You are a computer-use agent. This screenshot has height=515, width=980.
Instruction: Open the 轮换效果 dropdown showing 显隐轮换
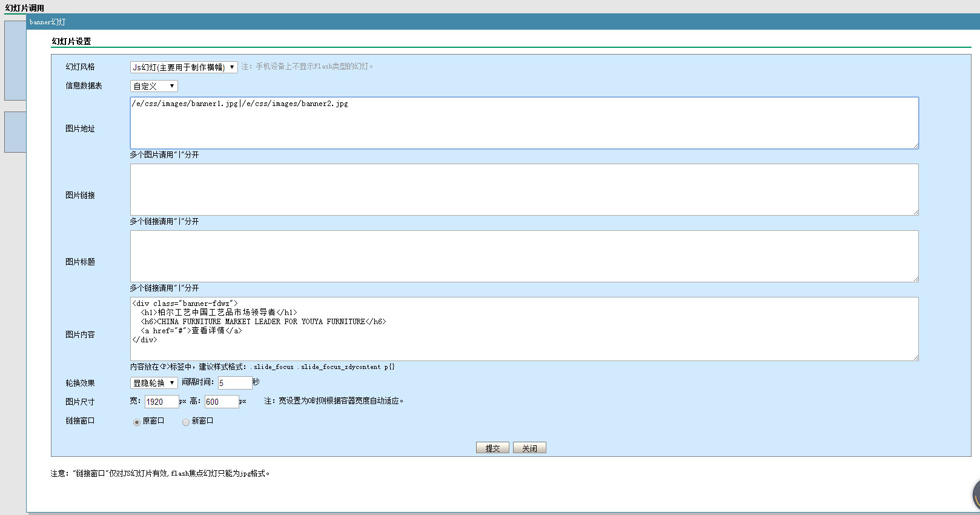point(154,383)
